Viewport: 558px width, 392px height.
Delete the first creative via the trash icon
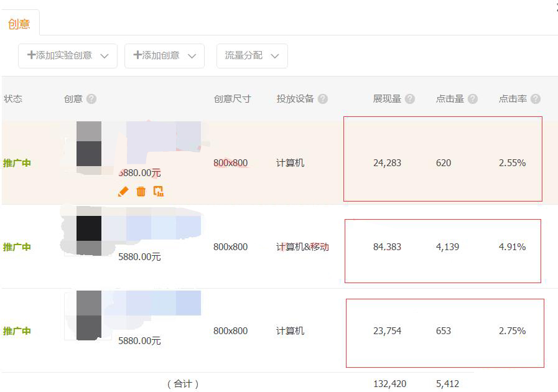pos(141,192)
